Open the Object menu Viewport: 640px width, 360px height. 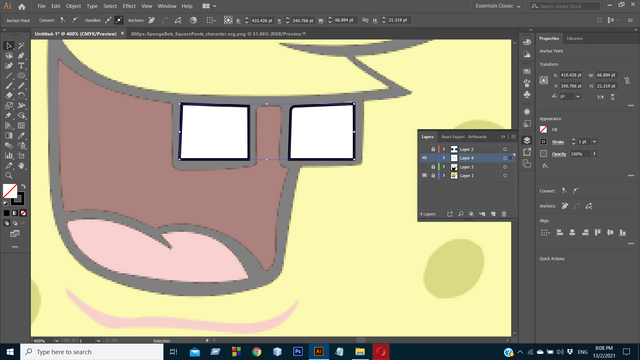73,6
